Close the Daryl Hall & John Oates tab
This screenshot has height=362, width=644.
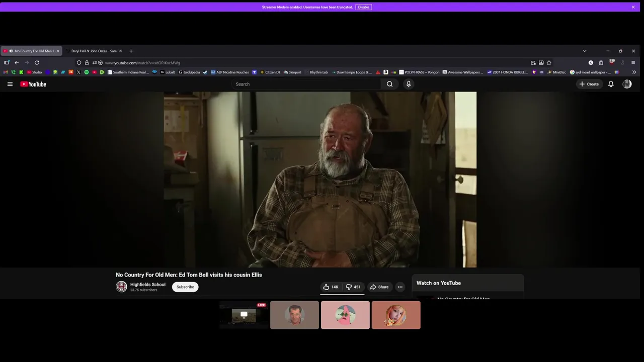[120, 51]
